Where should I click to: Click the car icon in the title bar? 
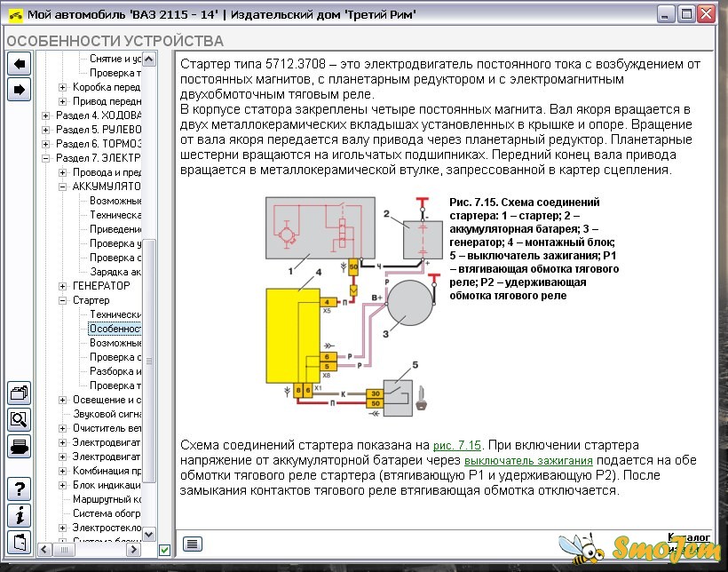click(x=15, y=15)
